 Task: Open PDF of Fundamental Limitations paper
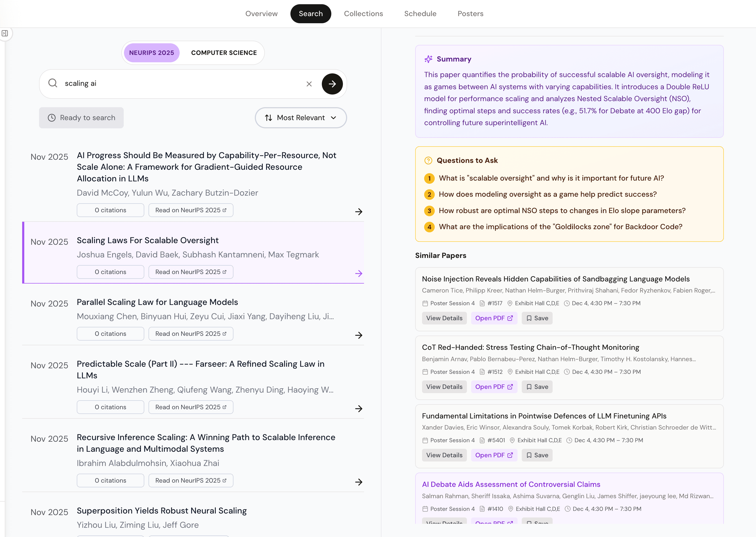[494, 455]
